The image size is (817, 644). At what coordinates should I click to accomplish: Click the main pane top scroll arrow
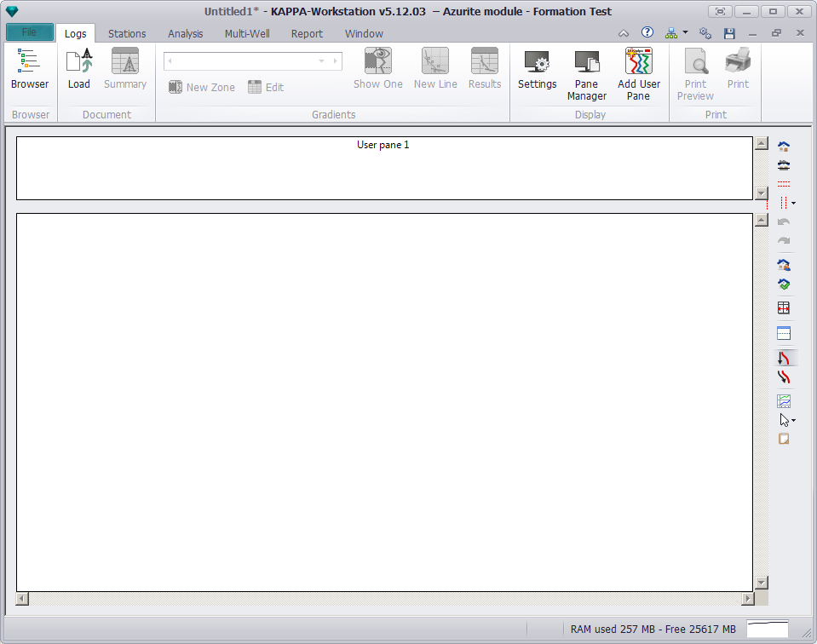tap(762, 220)
